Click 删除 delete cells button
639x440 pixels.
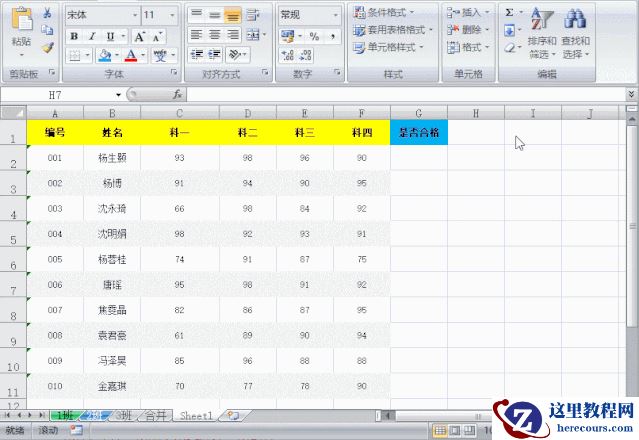[468, 30]
